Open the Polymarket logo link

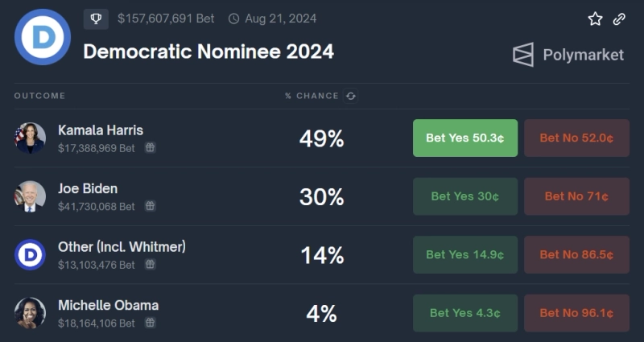568,55
